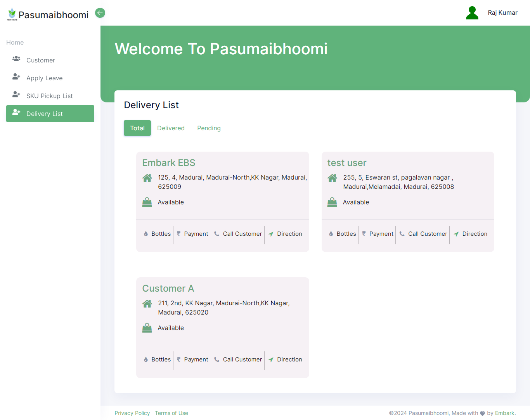Click house icon on Customer A card
The height and width of the screenshot is (420, 530).
(x=147, y=304)
